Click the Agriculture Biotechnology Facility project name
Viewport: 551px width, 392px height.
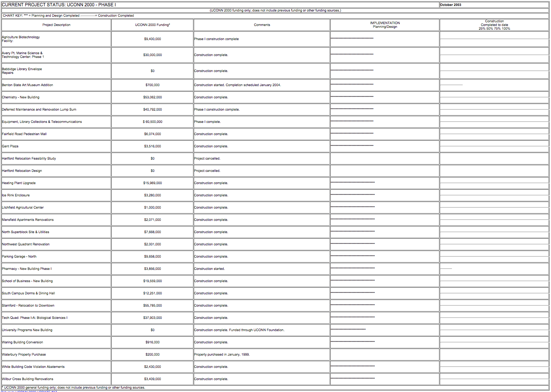pos(21,39)
